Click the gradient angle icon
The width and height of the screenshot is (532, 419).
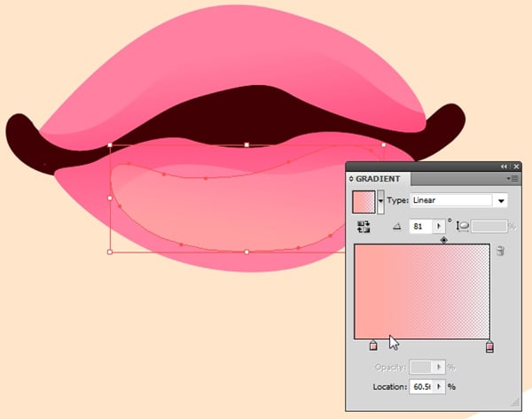click(396, 227)
